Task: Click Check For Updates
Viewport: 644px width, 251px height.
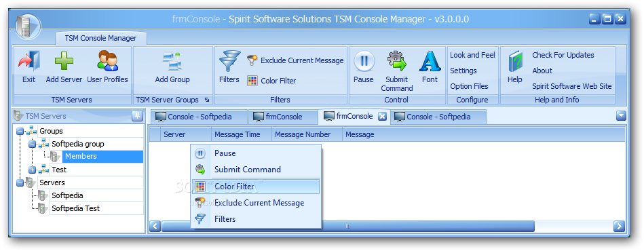Action: click(563, 55)
